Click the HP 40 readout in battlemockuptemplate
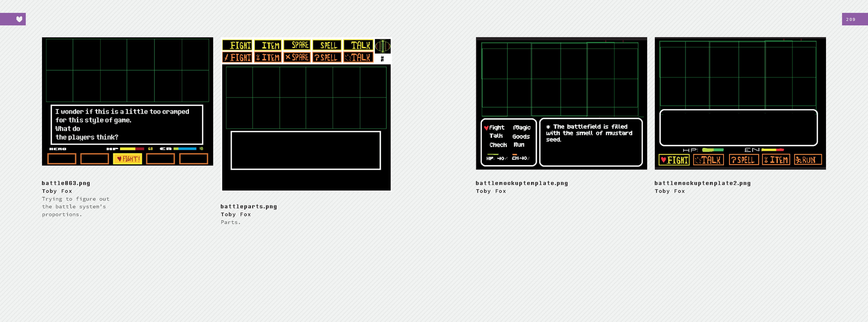 click(497, 158)
